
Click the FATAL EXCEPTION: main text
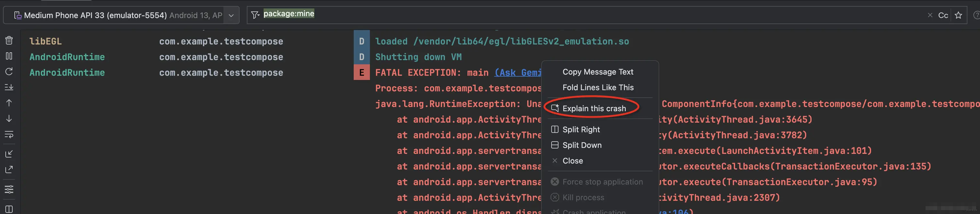[431, 73]
